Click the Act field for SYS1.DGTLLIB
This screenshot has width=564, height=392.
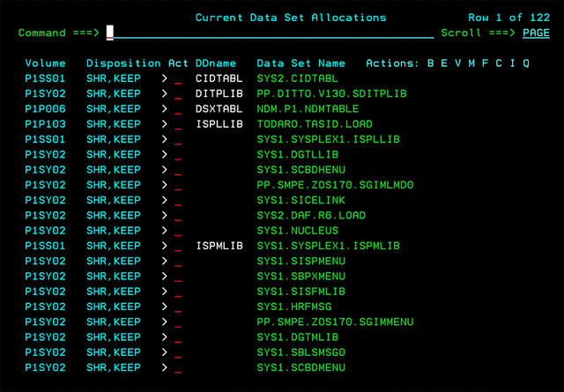(x=178, y=155)
